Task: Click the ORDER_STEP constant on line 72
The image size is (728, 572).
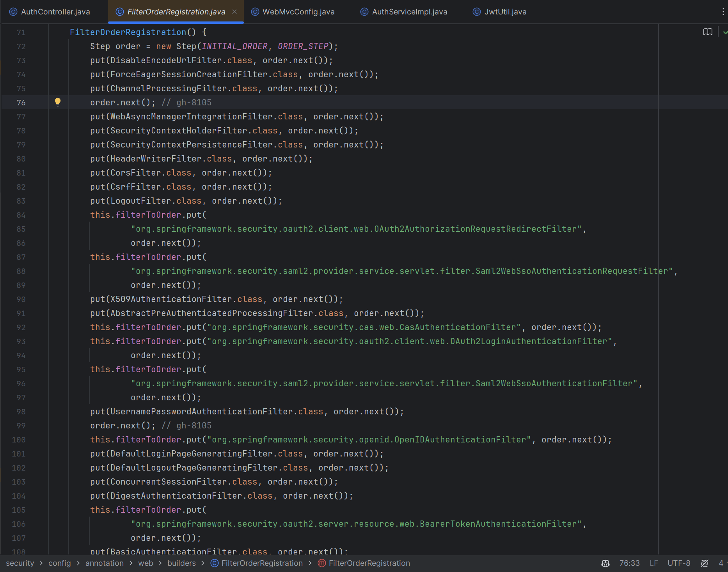Action: (303, 46)
